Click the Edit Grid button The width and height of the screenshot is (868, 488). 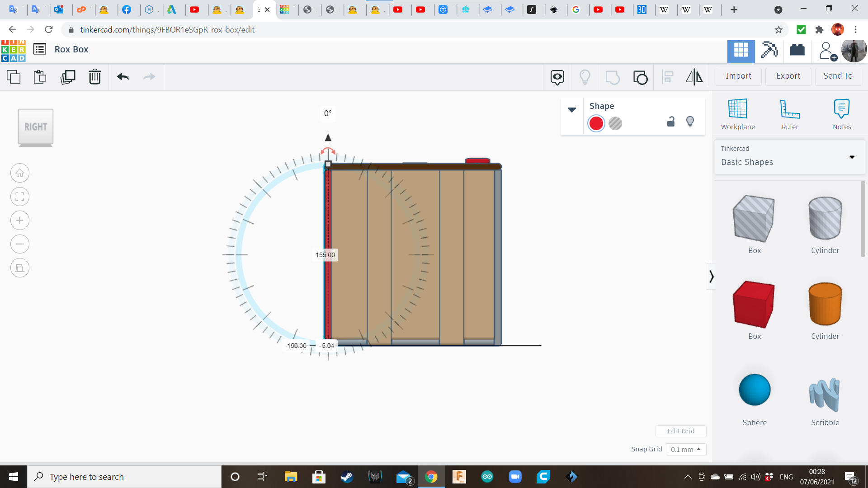point(681,431)
